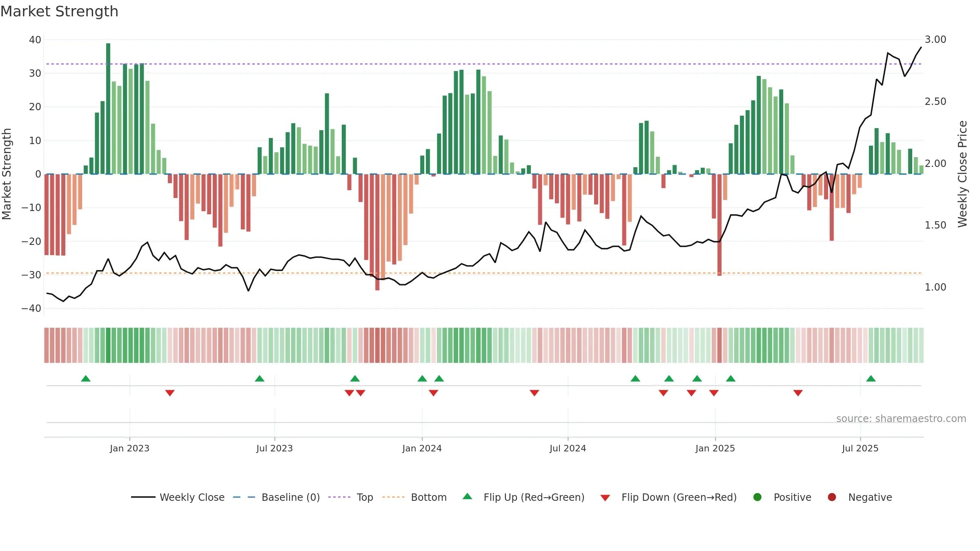Image resolution: width=980 pixels, height=551 pixels.
Task: Toggle the Weekly Close legend entry
Action: 178,497
